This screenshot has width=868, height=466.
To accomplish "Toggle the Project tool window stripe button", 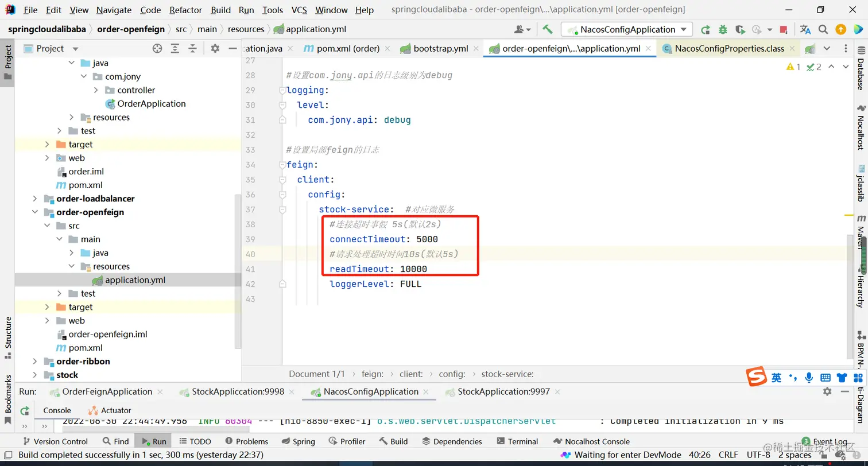I will click(x=8, y=63).
